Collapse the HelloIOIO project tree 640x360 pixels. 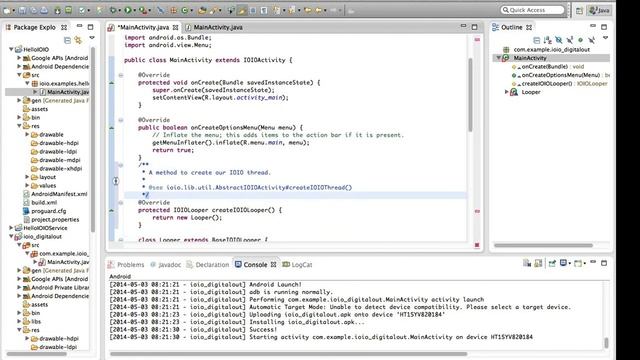[x=11, y=49]
